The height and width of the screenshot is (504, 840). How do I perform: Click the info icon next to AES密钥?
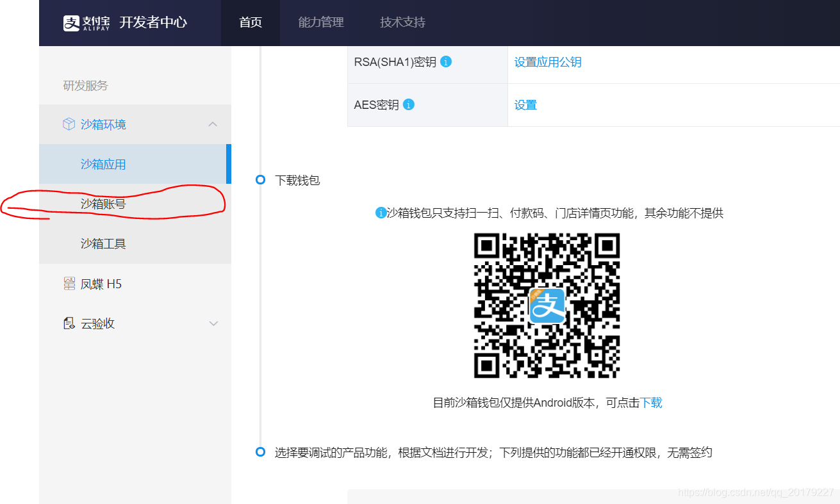coord(409,104)
